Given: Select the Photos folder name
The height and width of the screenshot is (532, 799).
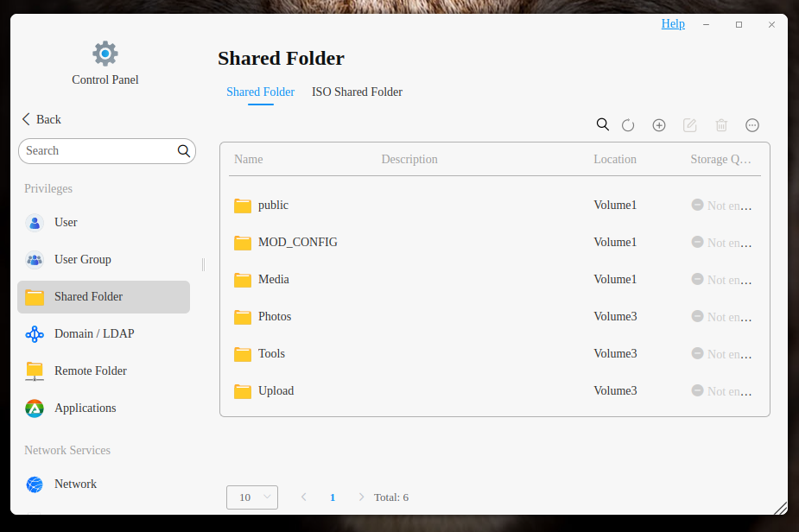Looking at the screenshot, I should click(275, 316).
